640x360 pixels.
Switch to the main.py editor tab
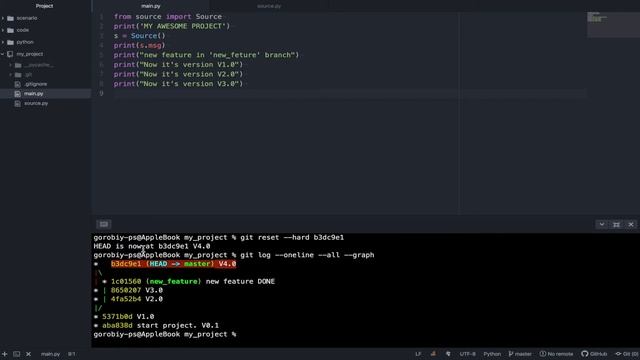click(151, 6)
